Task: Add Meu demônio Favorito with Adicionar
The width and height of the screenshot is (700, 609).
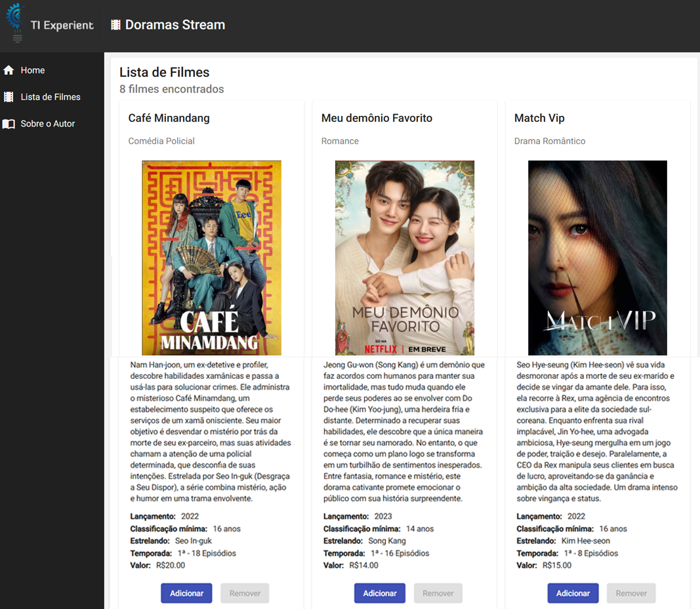Action: (x=380, y=593)
